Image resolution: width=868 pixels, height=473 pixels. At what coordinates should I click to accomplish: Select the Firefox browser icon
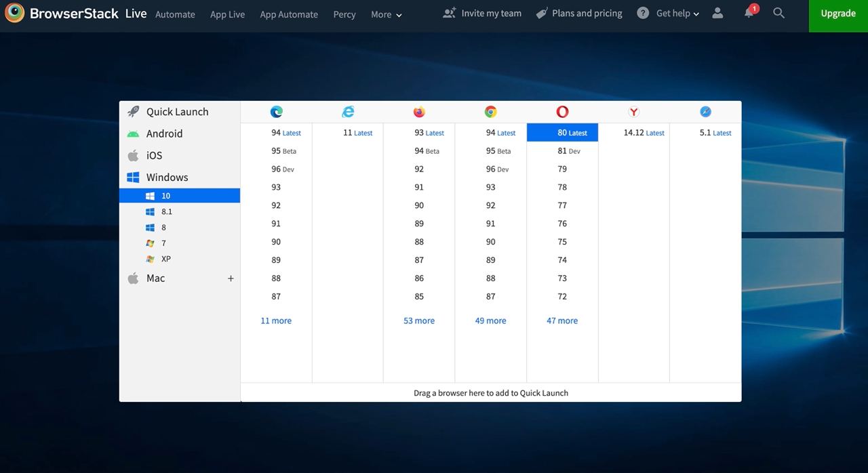pyautogui.click(x=419, y=112)
